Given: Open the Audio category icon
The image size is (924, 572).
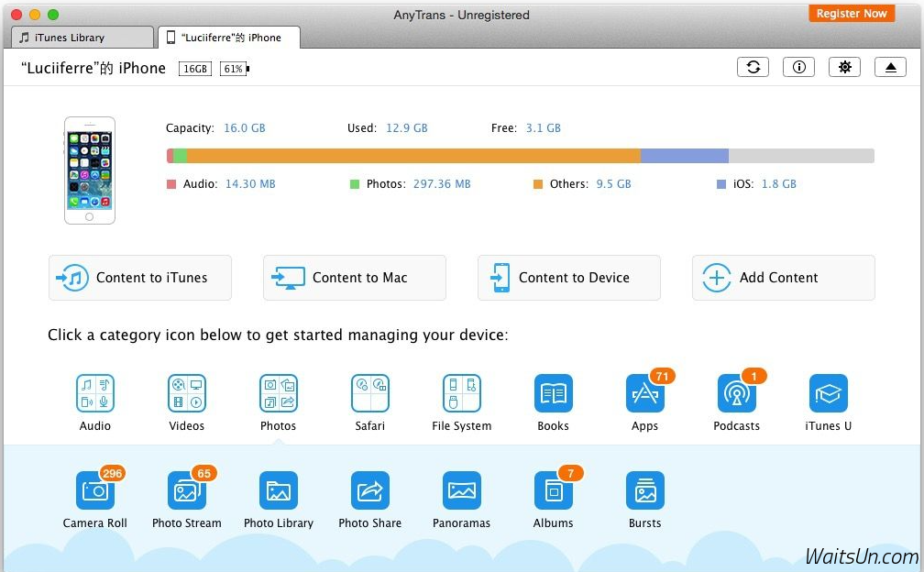Looking at the screenshot, I should [95, 393].
